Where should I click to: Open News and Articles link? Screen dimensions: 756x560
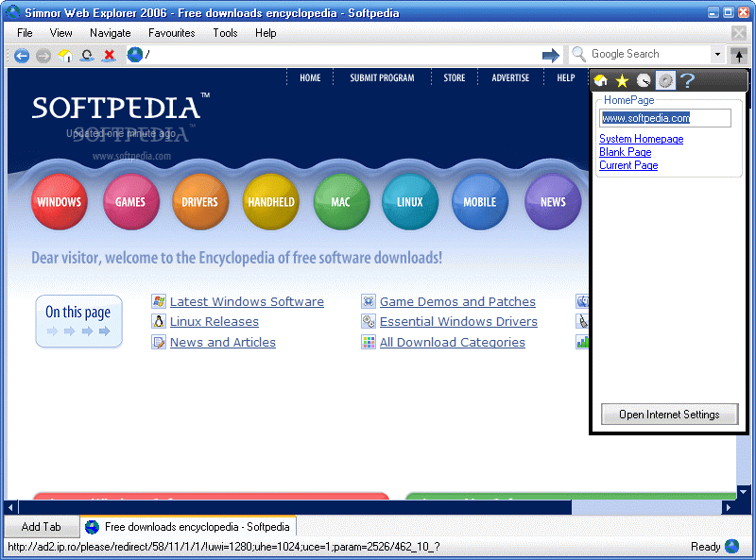(x=223, y=343)
